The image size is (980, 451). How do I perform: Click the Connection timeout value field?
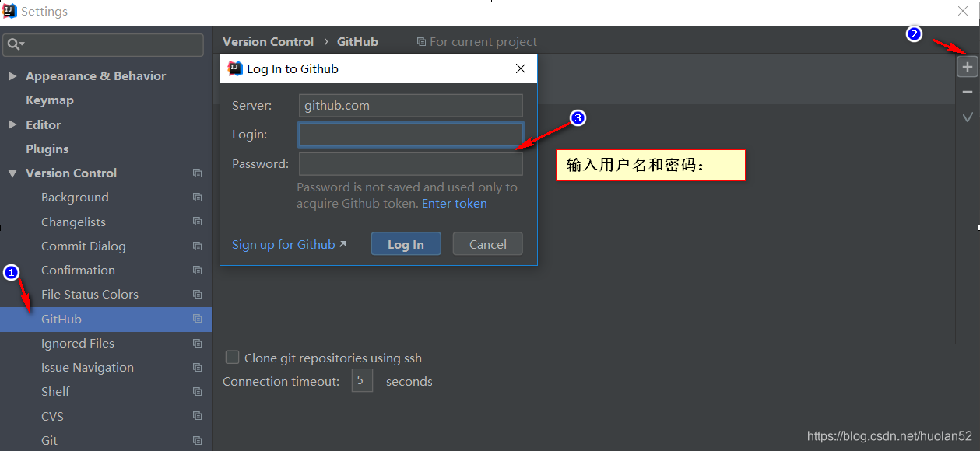coord(362,381)
